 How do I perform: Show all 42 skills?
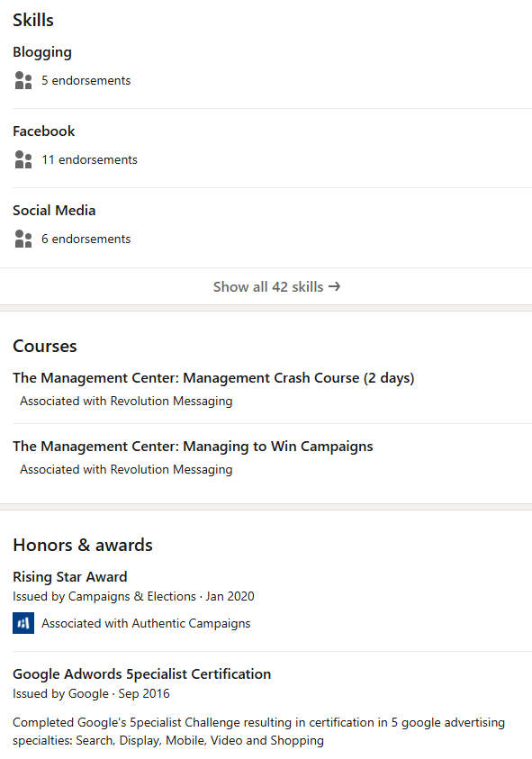pyautogui.click(x=276, y=286)
